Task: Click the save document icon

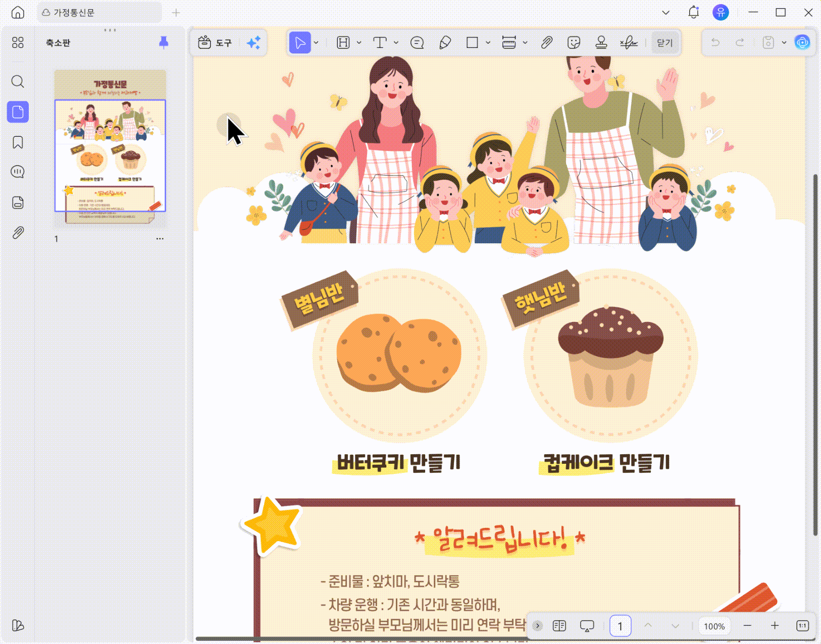Action: [768, 42]
